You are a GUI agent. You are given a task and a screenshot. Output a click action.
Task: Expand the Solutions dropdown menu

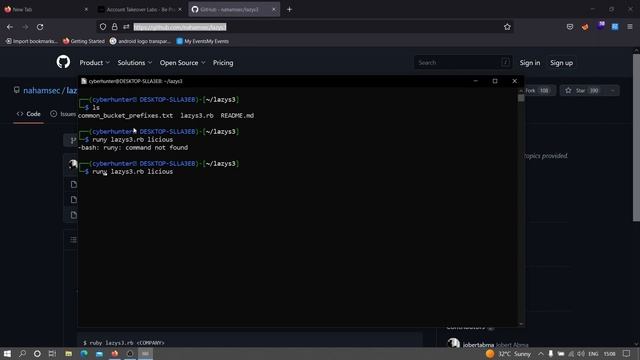(135, 62)
